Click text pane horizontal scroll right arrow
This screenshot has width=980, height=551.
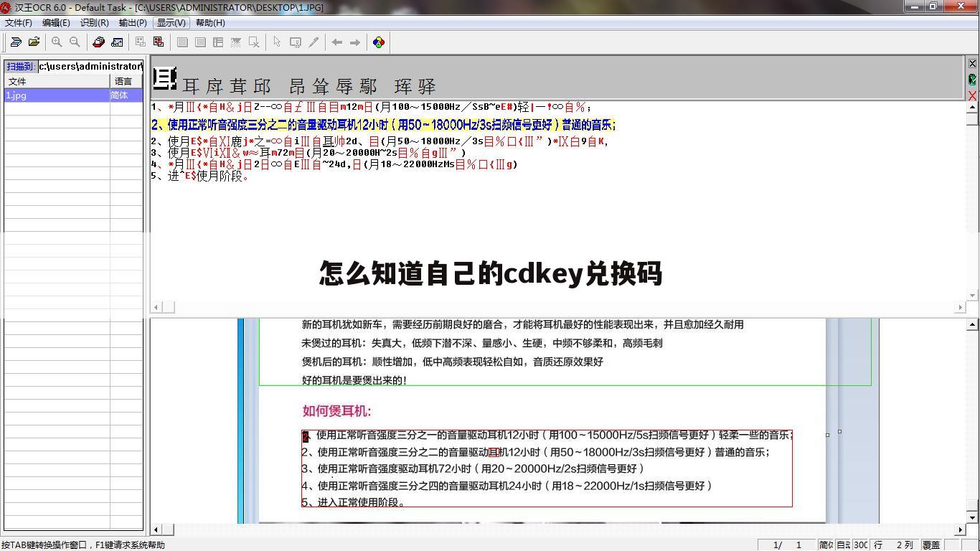961,307
